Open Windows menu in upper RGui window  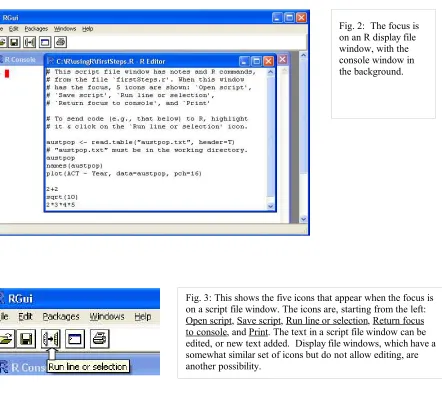point(65,29)
